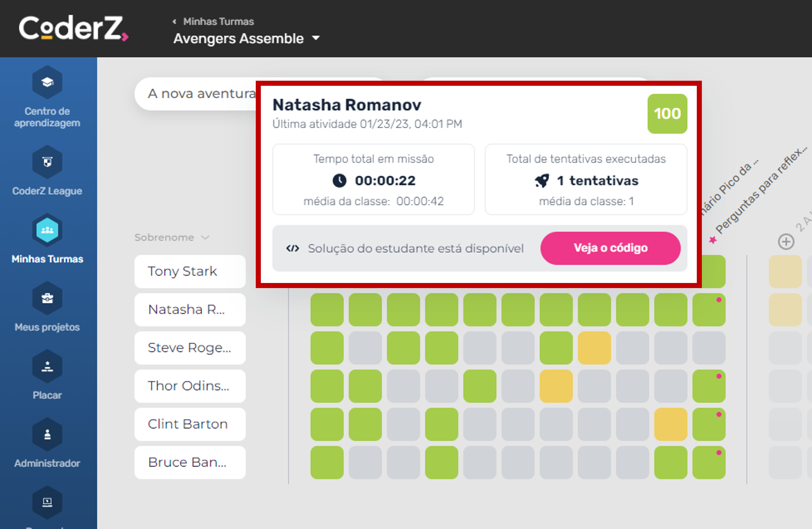Open CoderZ League shield icon
The width and height of the screenshot is (812, 529).
pyautogui.click(x=47, y=162)
